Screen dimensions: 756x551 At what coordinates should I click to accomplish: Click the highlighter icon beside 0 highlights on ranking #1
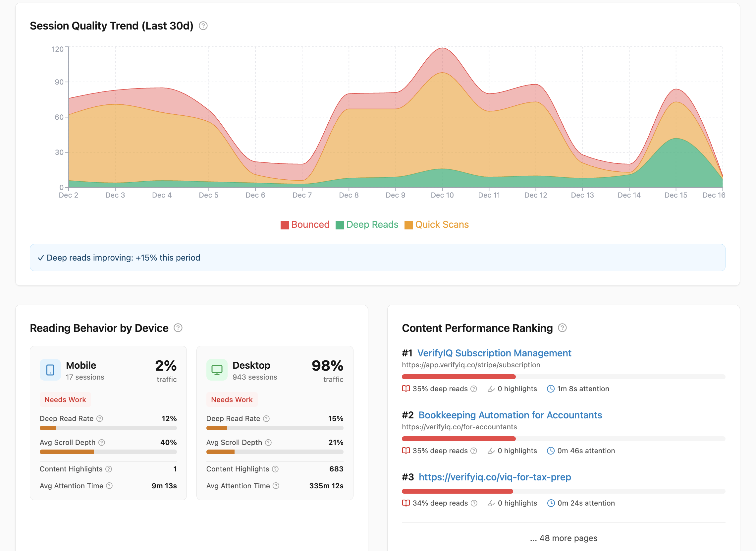coord(491,389)
